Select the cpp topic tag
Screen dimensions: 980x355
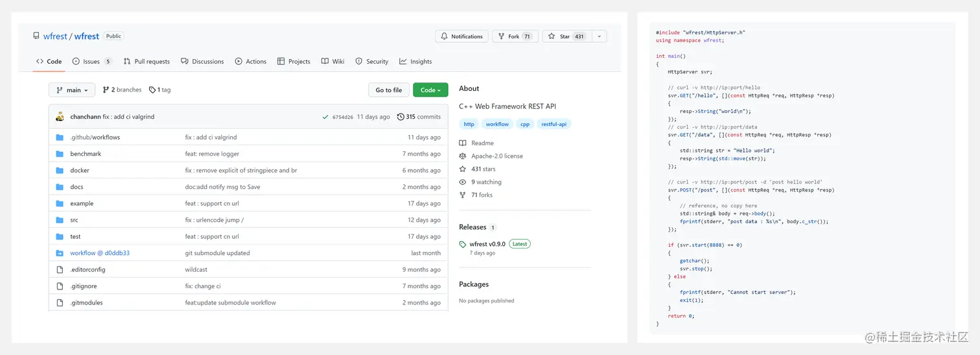tap(525, 124)
